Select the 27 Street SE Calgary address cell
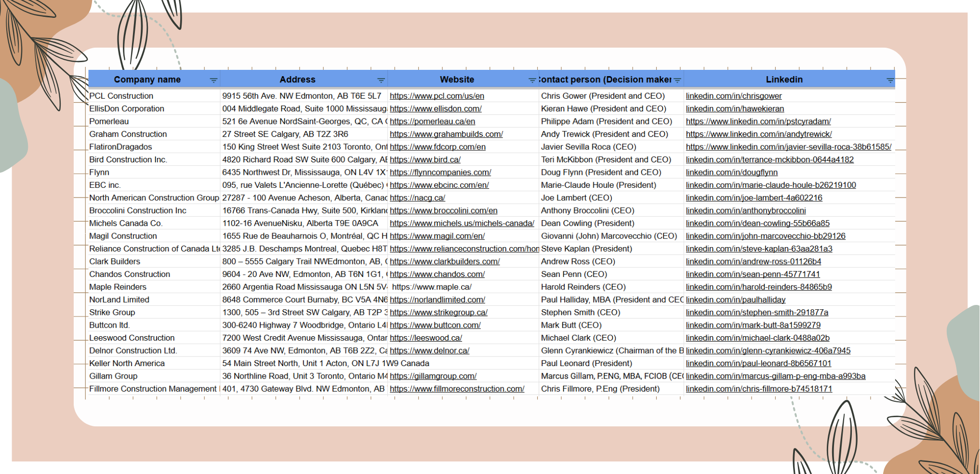 [x=304, y=134]
